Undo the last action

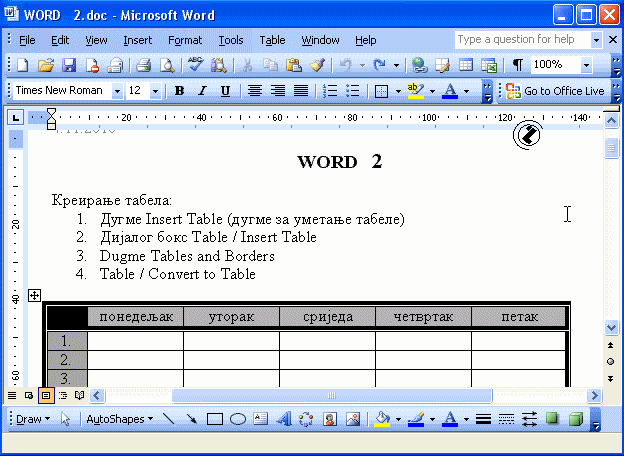tap(346, 65)
